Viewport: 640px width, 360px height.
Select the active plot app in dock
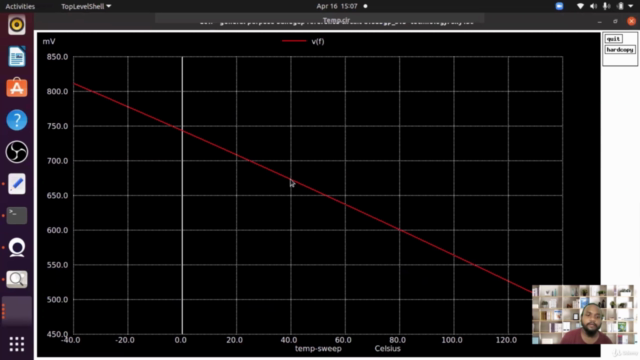[x=17, y=311]
